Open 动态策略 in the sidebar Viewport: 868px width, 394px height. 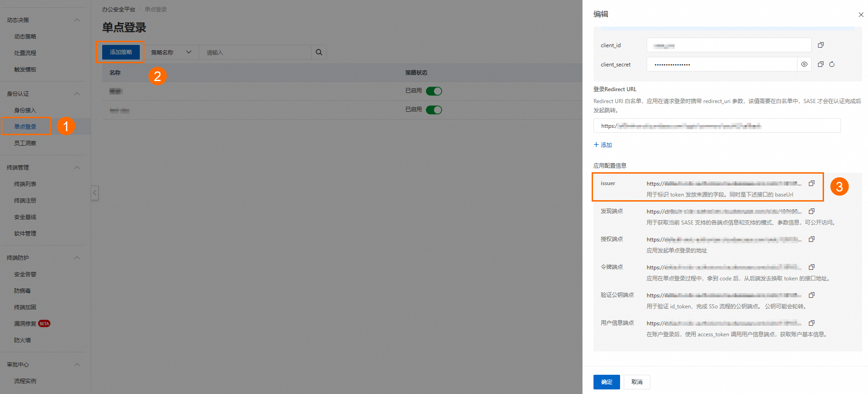(25, 37)
